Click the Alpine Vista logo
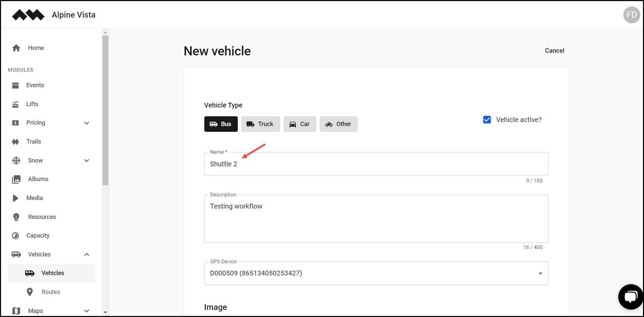This screenshot has width=644, height=317. [x=28, y=15]
